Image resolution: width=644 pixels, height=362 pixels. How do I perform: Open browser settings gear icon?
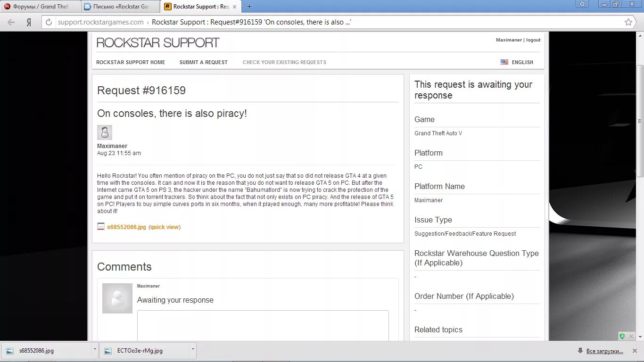583,4
